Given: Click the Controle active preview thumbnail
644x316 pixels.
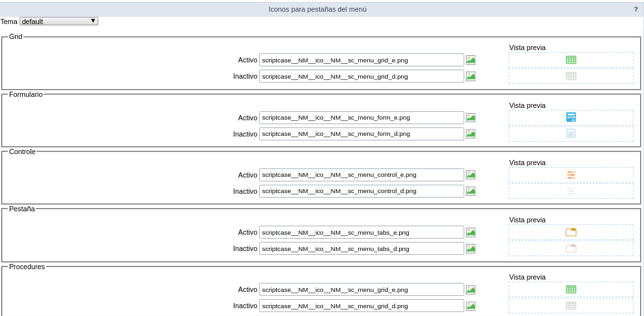Looking at the screenshot, I should coord(570,175).
